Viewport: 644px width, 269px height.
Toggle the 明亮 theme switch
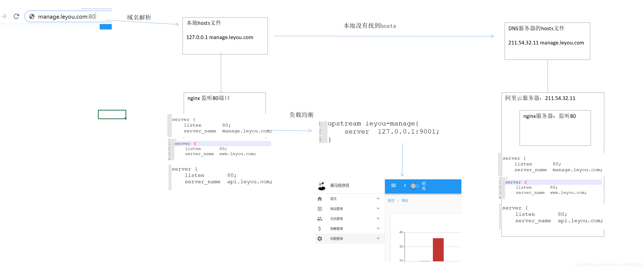click(x=414, y=186)
